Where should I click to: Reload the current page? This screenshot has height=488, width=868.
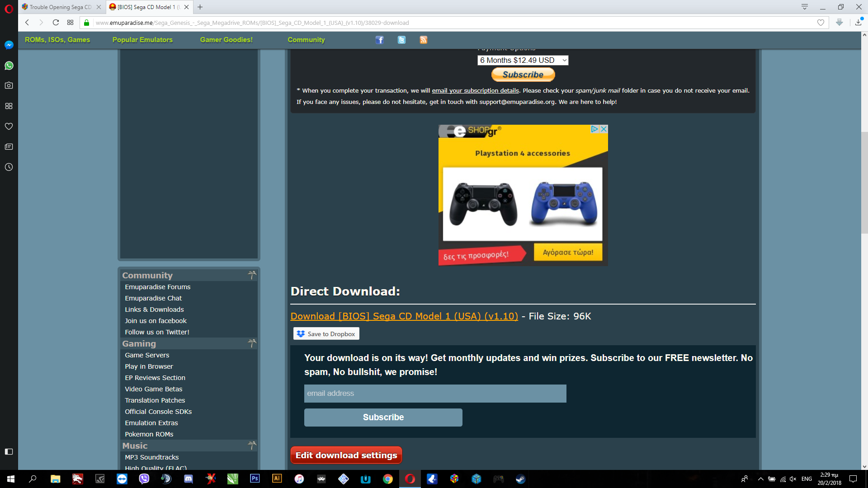[56, 23]
